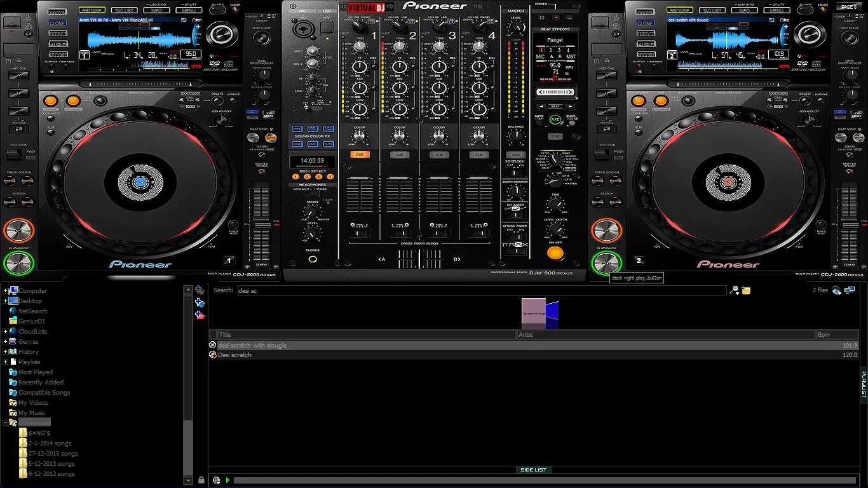Toggle the Master CUE button under Balance knob

point(516,154)
